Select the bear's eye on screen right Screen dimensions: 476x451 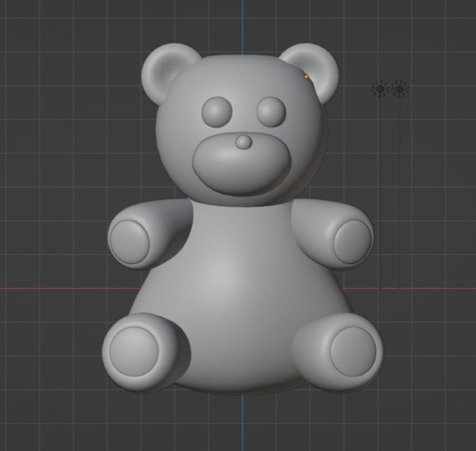click(x=271, y=112)
